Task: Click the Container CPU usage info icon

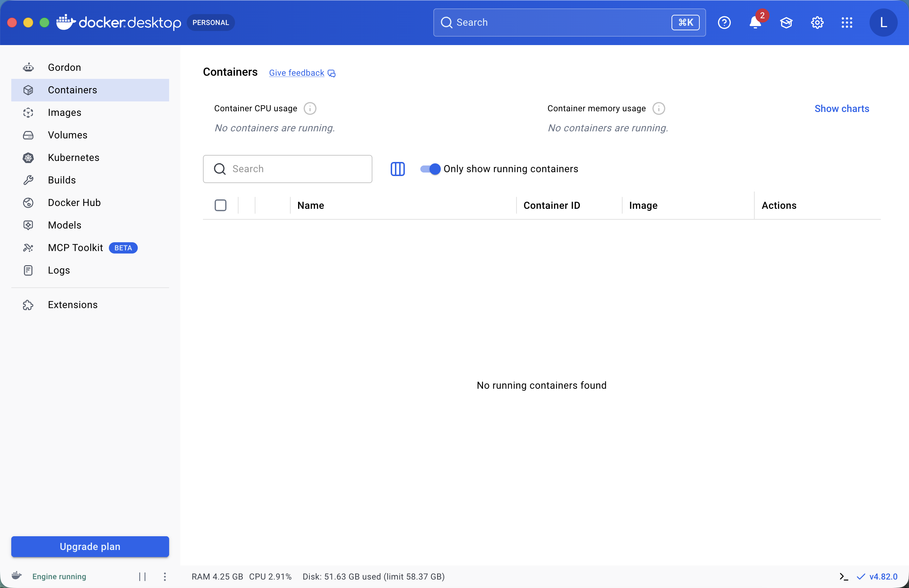Action: (310, 108)
